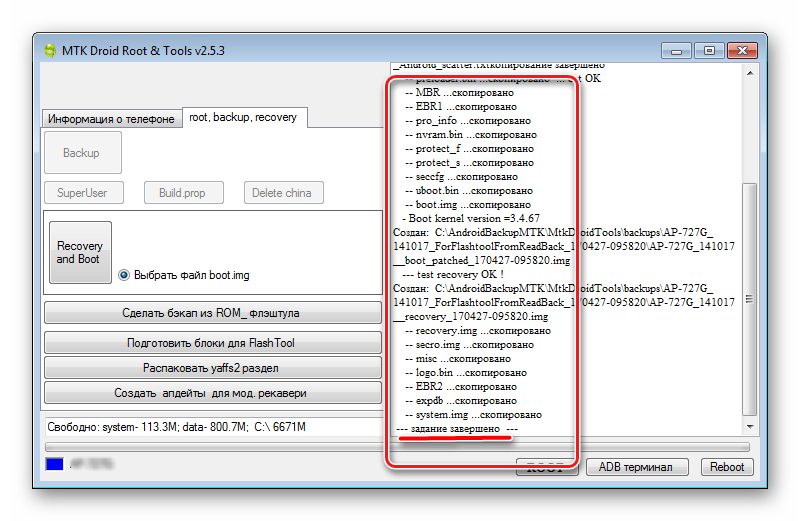Screen dimensions: 800x521
Task: Switch to Информация о телефоне tab
Action: 111,119
